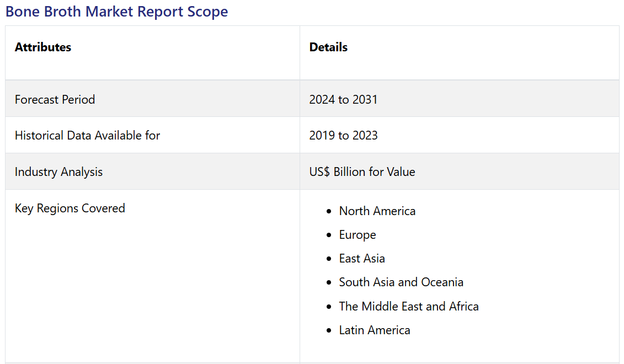Select North America in the regions list
Viewport: 624px width, 364px height.
pos(377,211)
